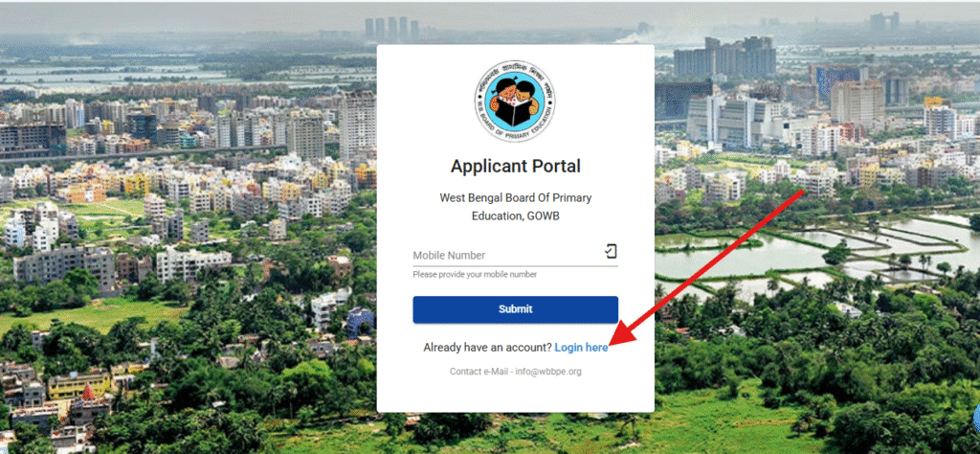Click the W.B. Board of Primary Education logo

click(x=515, y=102)
